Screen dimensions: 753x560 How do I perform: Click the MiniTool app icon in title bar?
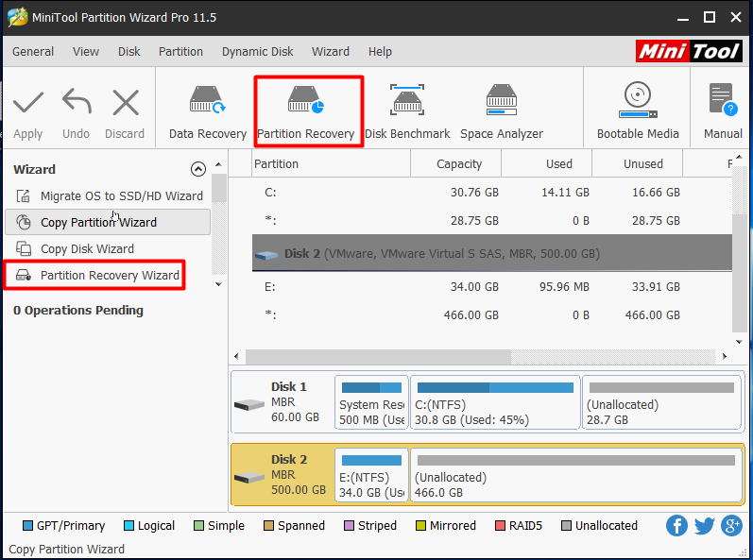[x=17, y=17]
